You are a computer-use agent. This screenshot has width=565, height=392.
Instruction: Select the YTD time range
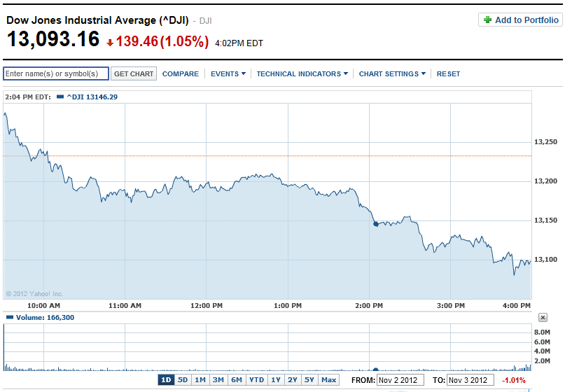click(x=257, y=380)
